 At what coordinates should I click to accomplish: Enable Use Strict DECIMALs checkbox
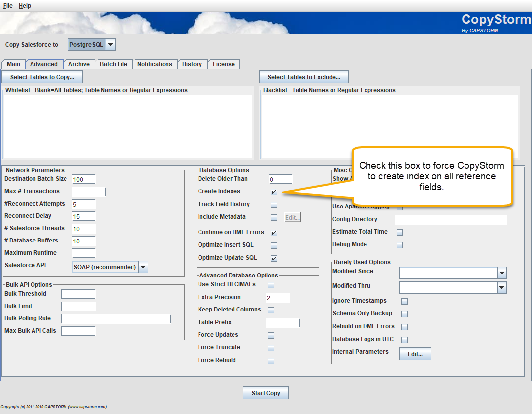point(271,285)
